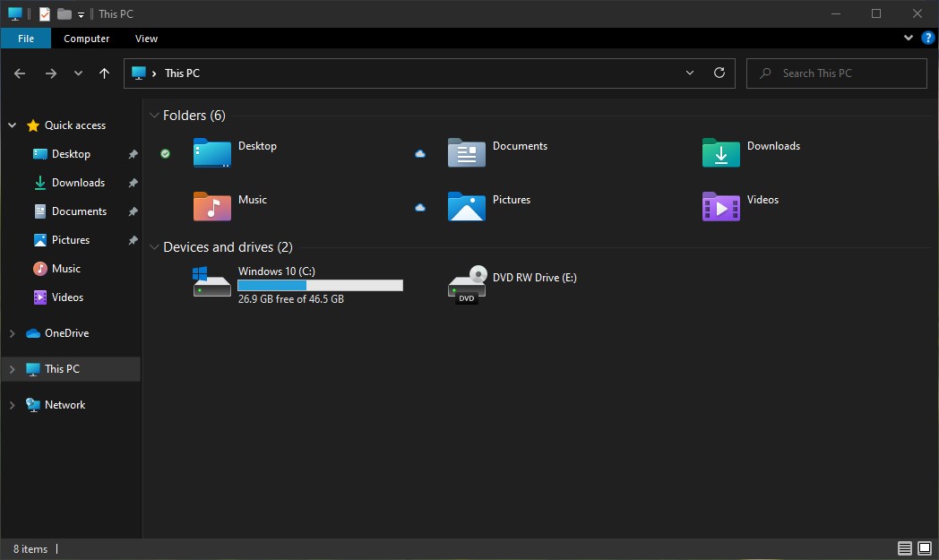
Task: Open the address bar history dropdown
Action: pyautogui.click(x=690, y=73)
